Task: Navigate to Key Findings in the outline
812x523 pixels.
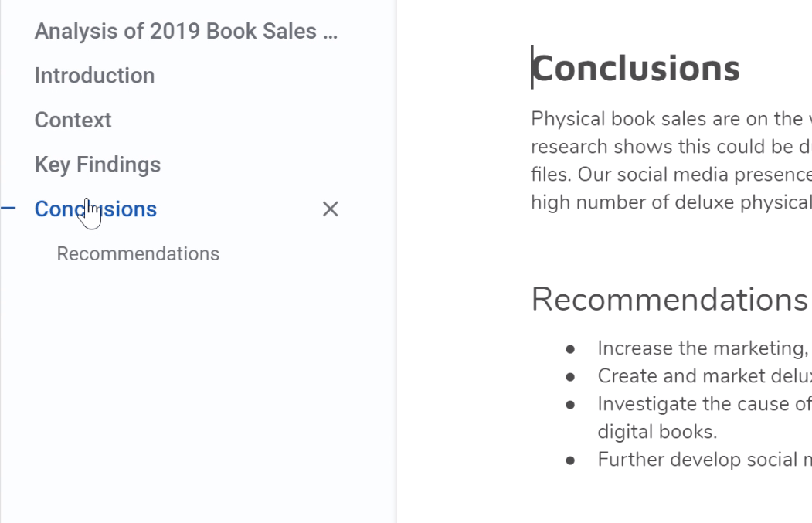Action: [97, 165]
